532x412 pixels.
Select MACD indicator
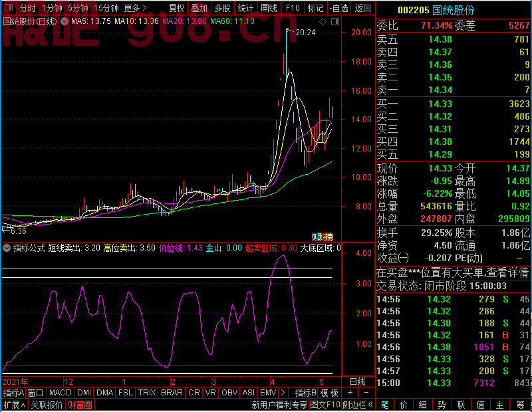pos(60,393)
